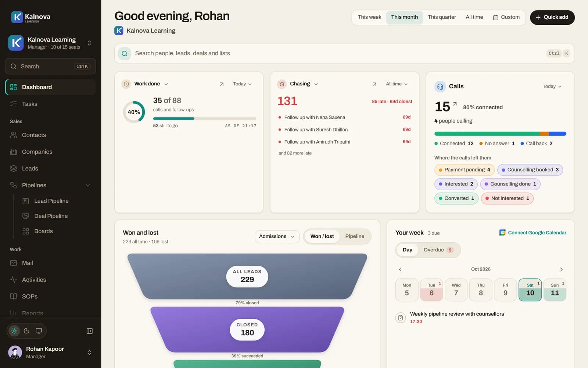Open Rohan Kapoor account menu
Viewport: 588px width, 368px height.
click(x=50, y=353)
